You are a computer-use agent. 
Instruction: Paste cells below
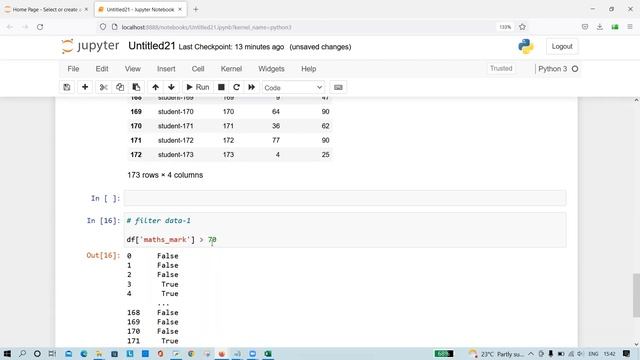click(136, 87)
